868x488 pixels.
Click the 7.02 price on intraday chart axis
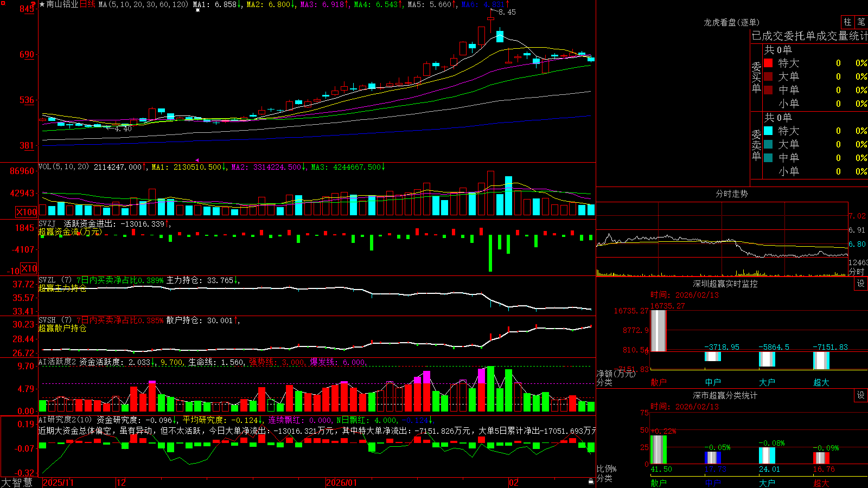point(857,216)
